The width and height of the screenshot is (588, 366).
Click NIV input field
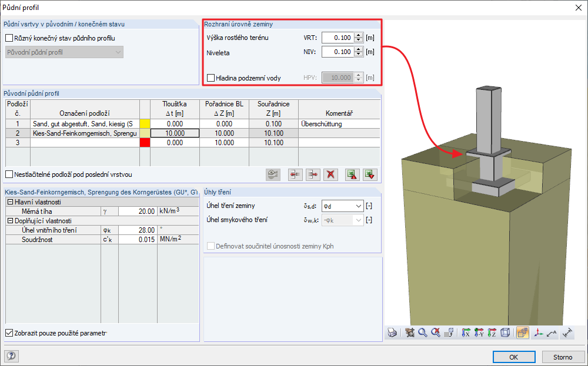point(338,52)
